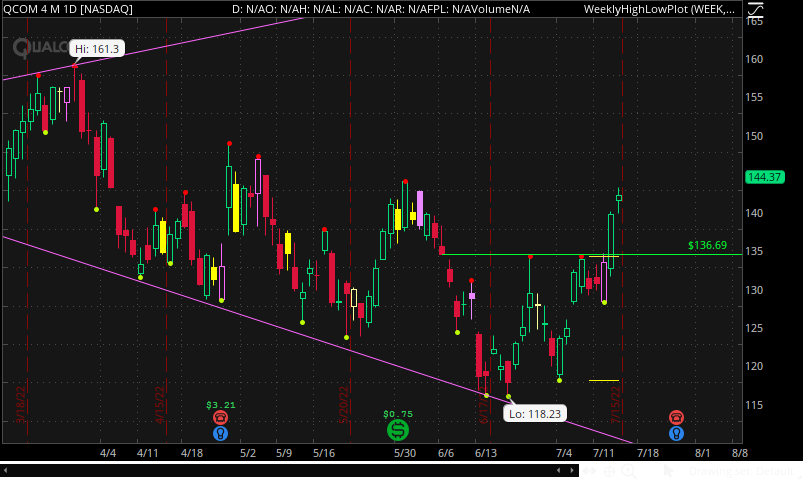The height and width of the screenshot is (481, 803).
Task: Click the 5/30 date label
Action: click(405, 453)
